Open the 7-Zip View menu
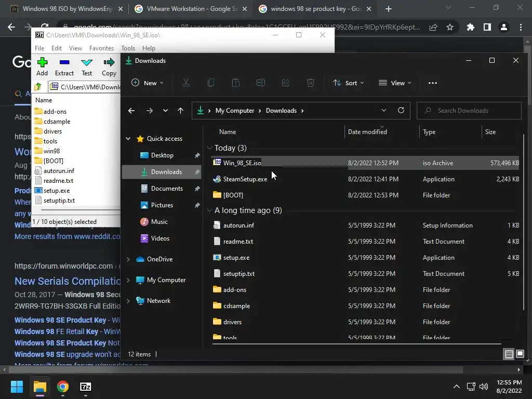The image size is (532, 399). click(x=75, y=48)
